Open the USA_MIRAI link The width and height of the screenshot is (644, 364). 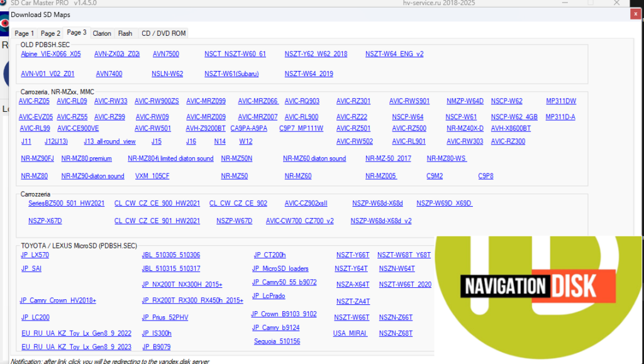click(350, 333)
